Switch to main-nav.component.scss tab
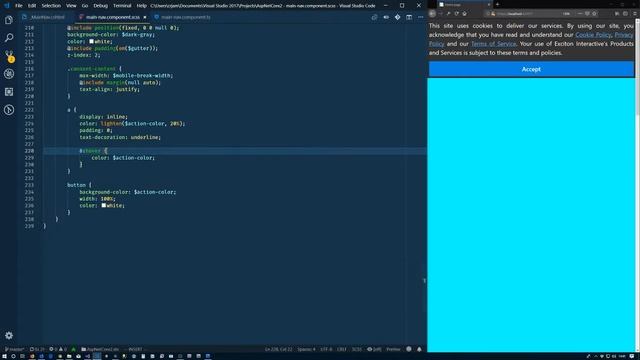This screenshot has height=360, width=640. click(113, 17)
